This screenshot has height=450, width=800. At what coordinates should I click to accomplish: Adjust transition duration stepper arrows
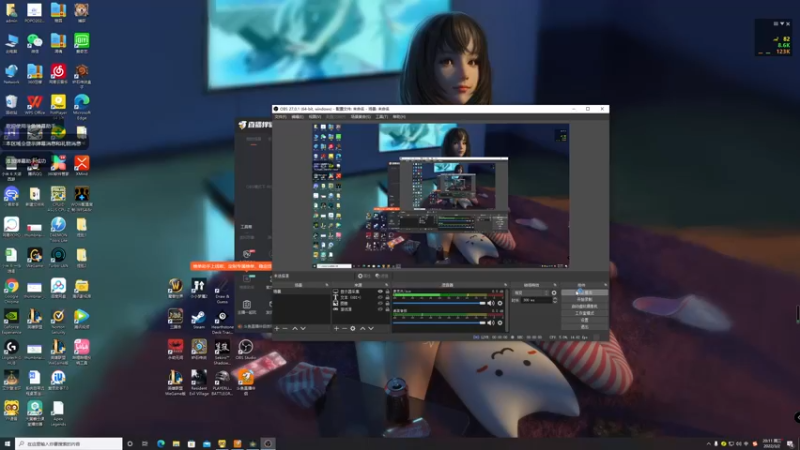point(555,300)
